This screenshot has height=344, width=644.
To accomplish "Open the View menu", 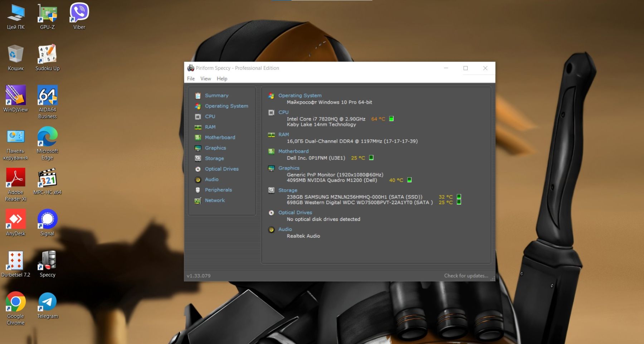I will [x=206, y=78].
